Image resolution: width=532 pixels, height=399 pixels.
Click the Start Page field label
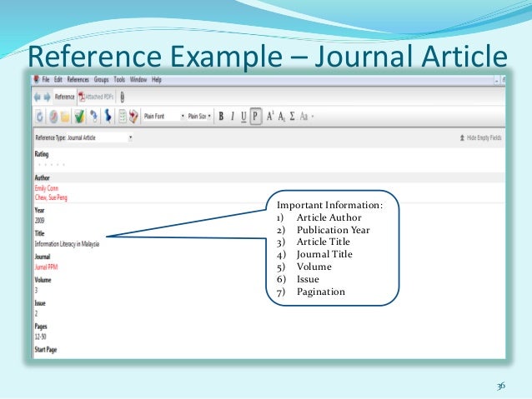click(46, 350)
